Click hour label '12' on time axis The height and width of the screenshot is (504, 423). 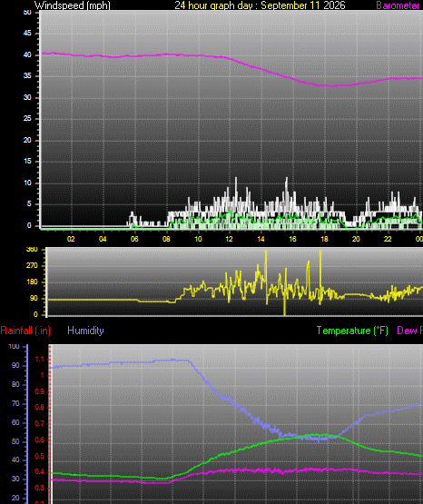coord(229,239)
